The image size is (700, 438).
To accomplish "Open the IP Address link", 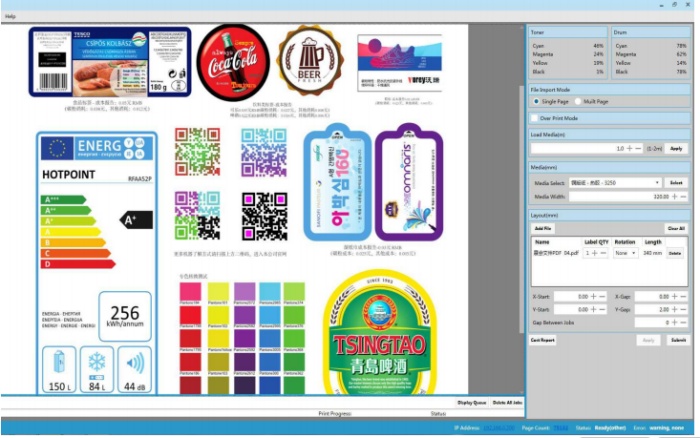I will pyautogui.click(x=499, y=428).
